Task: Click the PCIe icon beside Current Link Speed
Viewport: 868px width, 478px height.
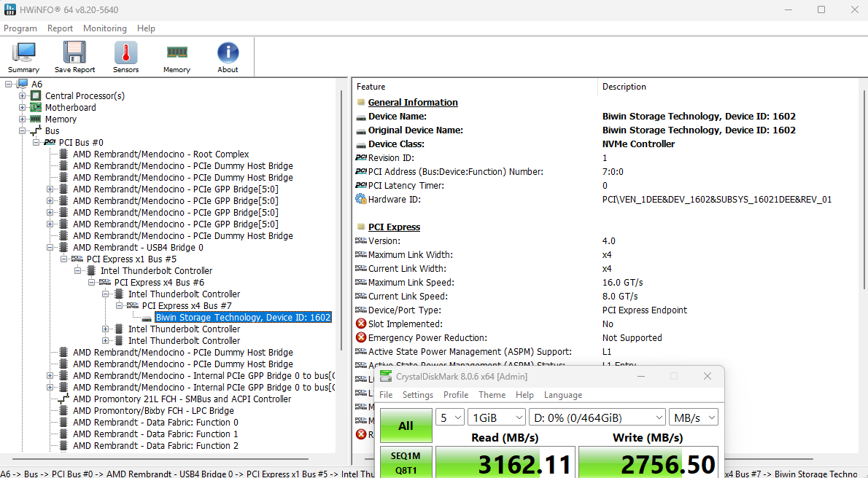Action: point(361,296)
